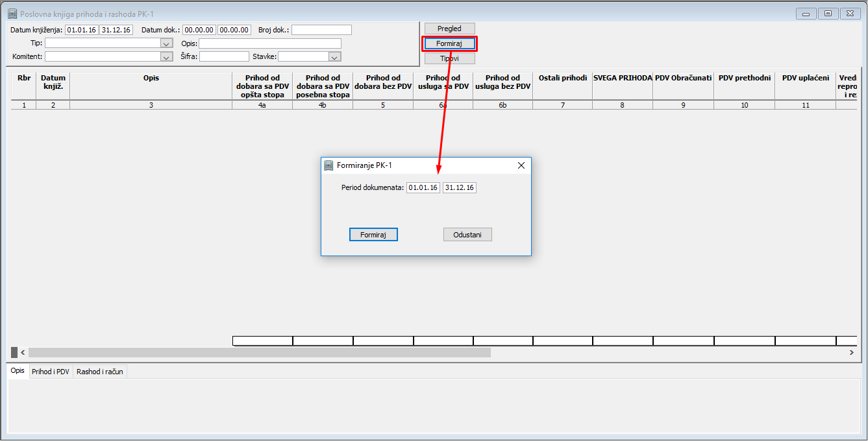Viewport: 868px width, 441px height.
Task: Click the Prihod od usluga bez PDV header
Action: (503, 86)
